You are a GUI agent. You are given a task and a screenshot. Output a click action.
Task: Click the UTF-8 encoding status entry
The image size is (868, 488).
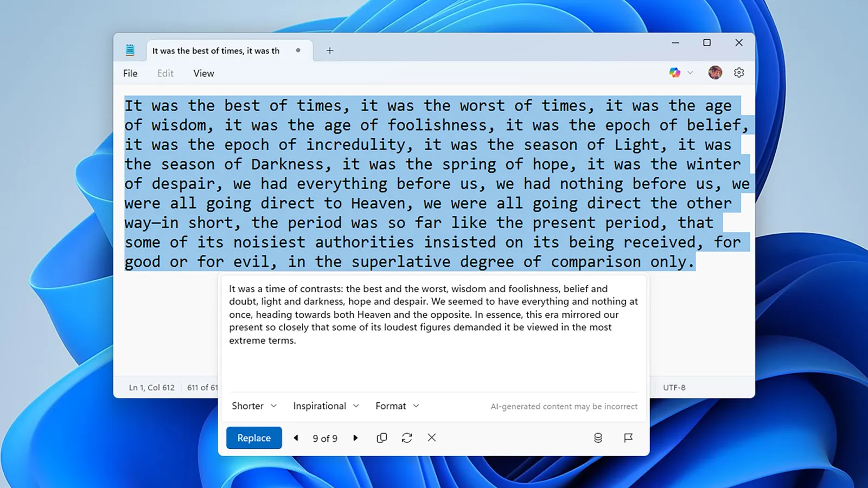pyautogui.click(x=674, y=388)
